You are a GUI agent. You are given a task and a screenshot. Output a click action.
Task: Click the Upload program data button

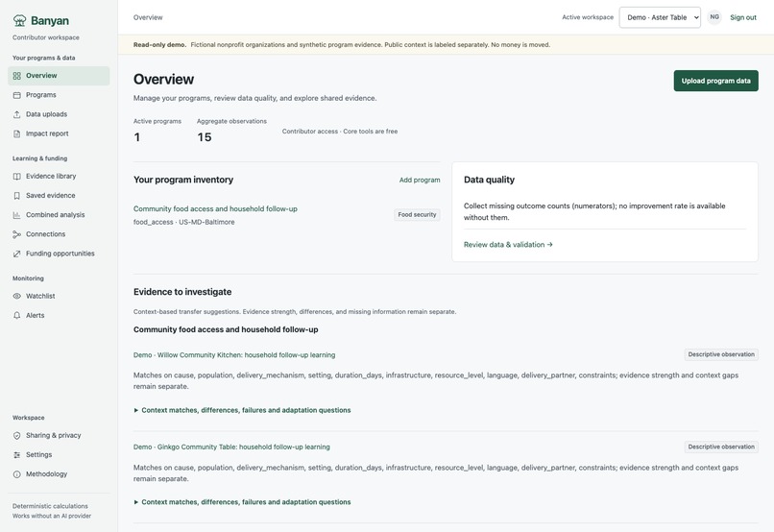715,81
